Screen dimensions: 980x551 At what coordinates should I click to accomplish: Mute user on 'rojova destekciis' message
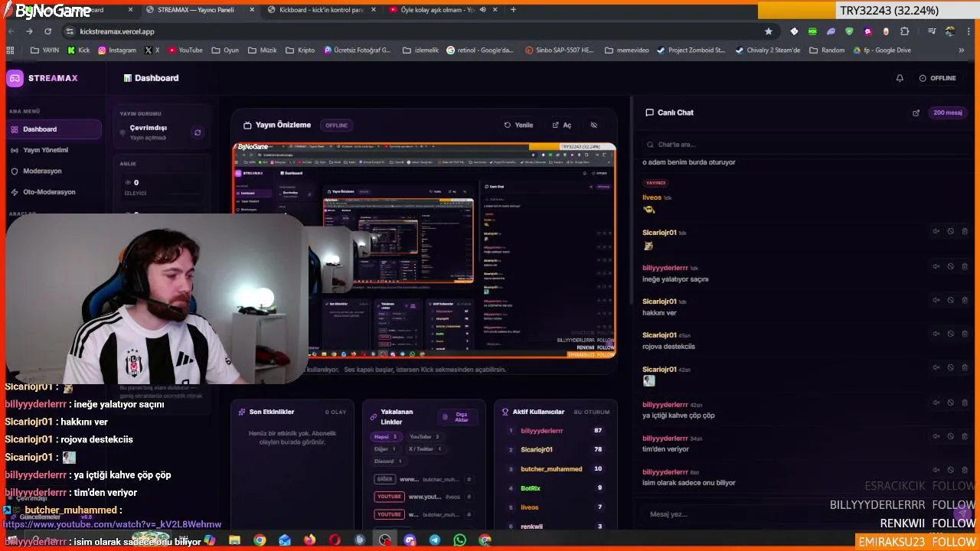(x=936, y=334)
